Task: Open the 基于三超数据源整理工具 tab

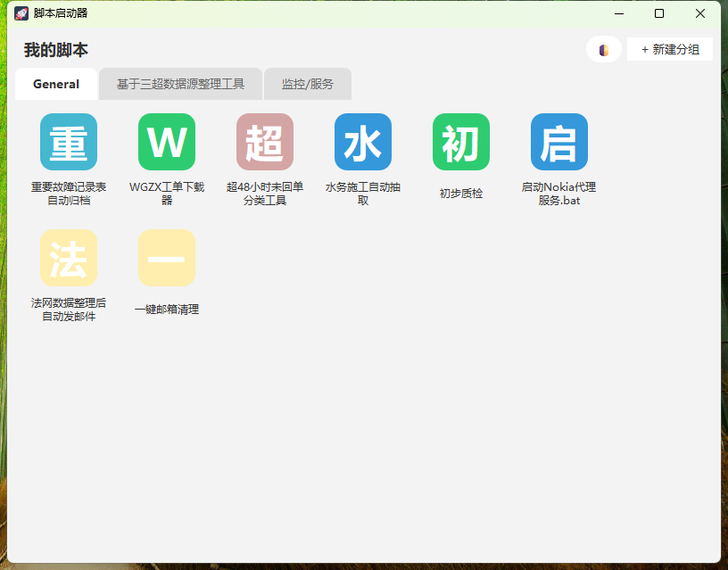Action: point(180,84)
